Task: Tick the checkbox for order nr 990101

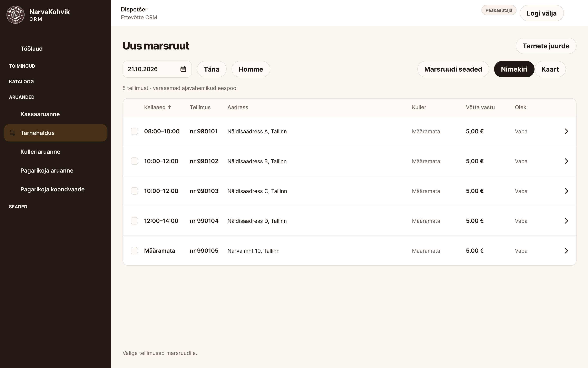Action: tap(134, 131)
